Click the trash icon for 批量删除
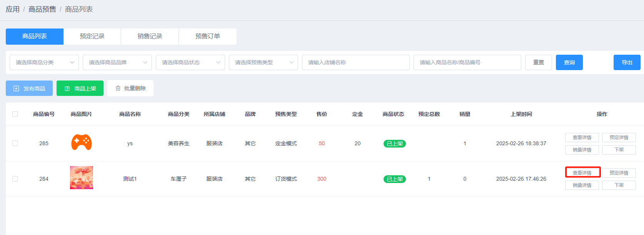 [118, 88]
